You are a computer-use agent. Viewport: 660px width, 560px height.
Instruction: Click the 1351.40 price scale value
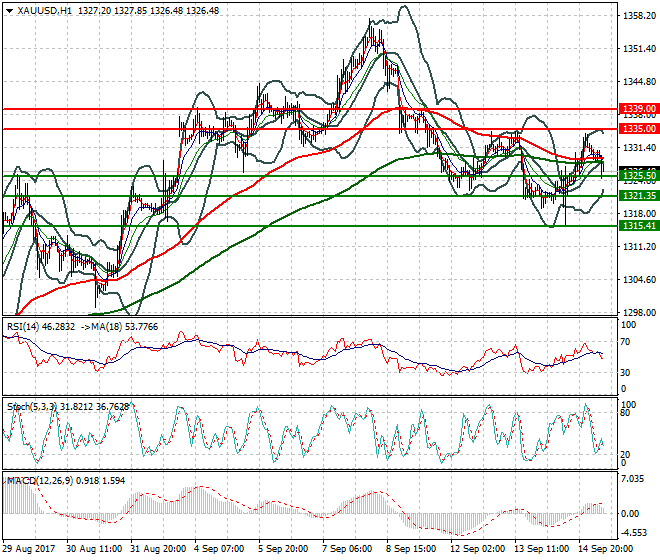coord(639,49)
